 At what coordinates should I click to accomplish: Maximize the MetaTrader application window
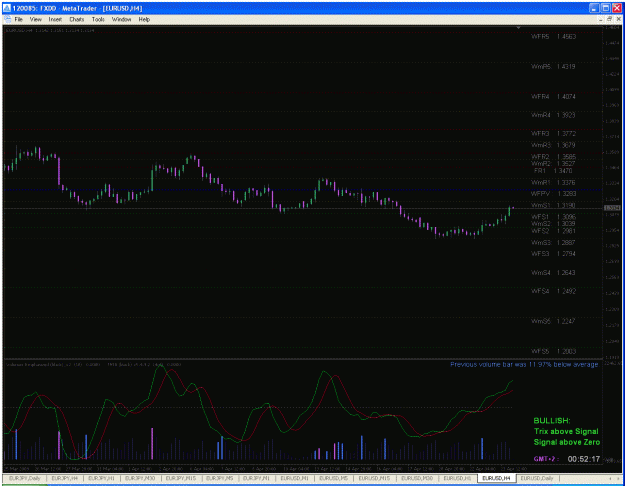605,8
